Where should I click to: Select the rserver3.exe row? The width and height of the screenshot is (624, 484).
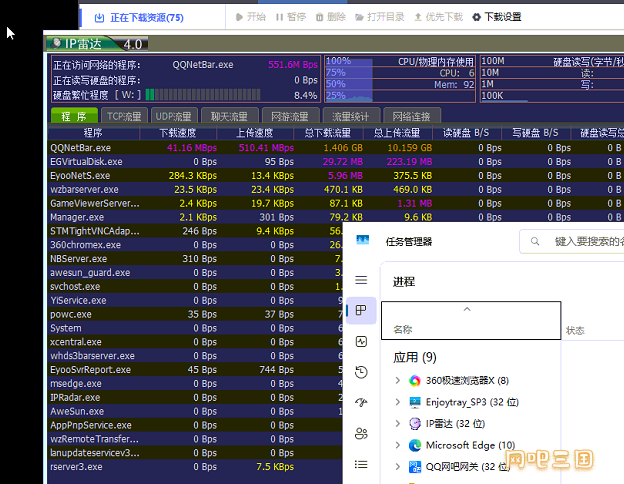click(x=195, y=467)
